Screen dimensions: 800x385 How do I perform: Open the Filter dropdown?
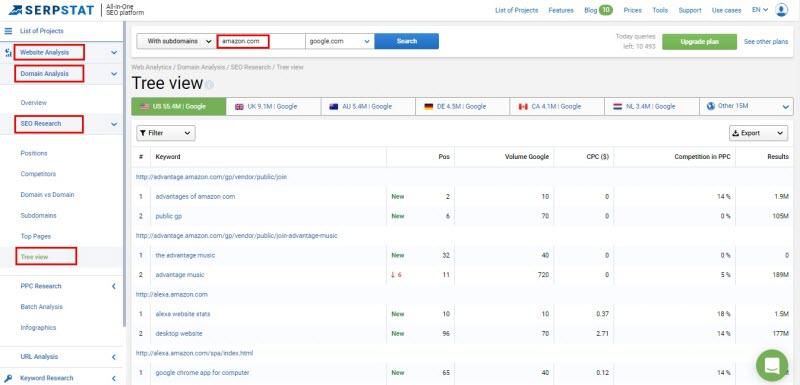[x=166, y=133]
